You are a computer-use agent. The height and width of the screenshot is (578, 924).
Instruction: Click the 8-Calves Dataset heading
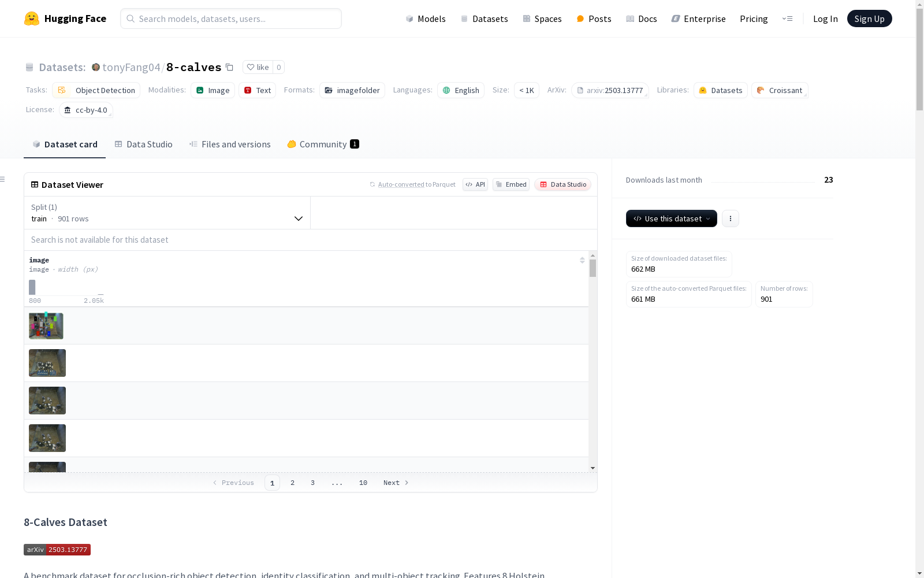point(65,523)
